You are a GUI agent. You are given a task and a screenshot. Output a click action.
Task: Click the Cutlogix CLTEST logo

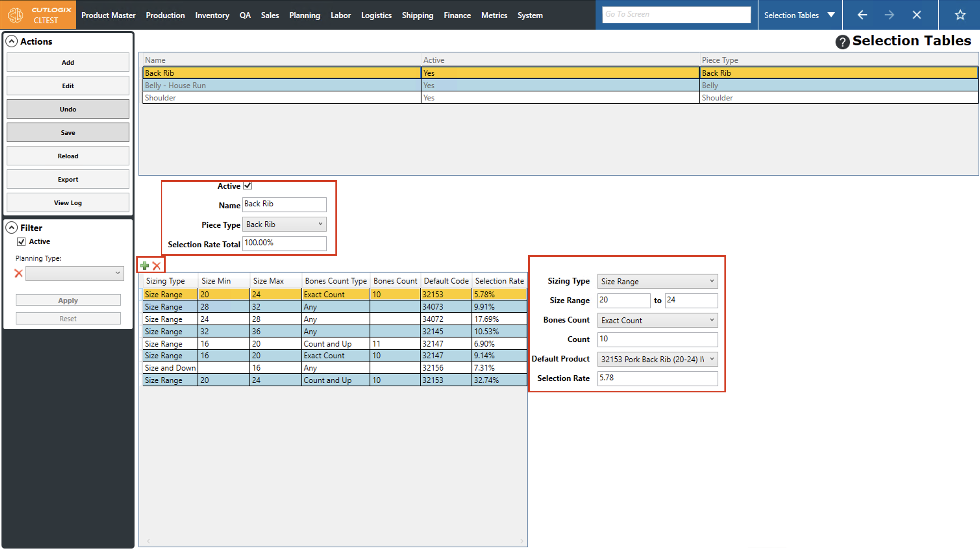pos(38,15)
